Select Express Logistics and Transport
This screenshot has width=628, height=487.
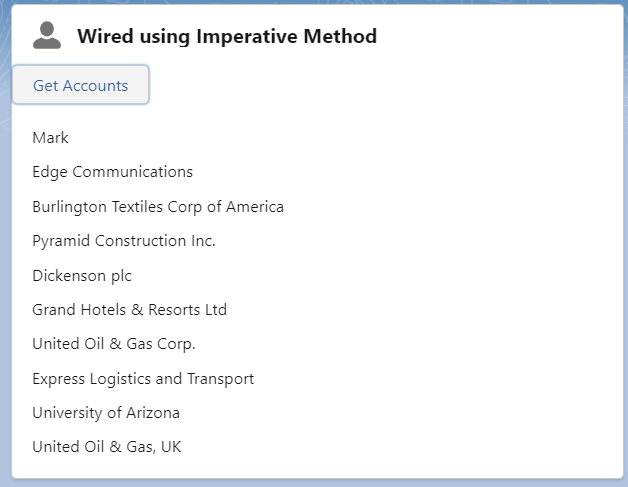(143, 379)
